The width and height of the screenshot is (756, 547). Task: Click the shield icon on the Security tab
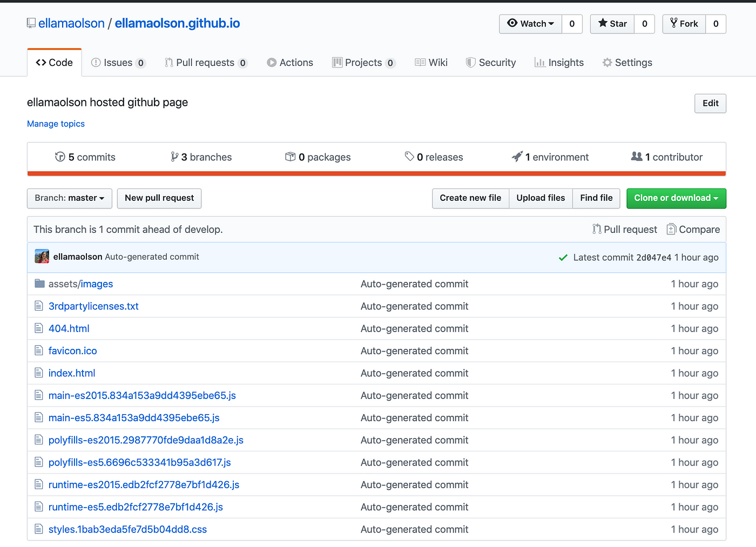click(x=471, y=63)
